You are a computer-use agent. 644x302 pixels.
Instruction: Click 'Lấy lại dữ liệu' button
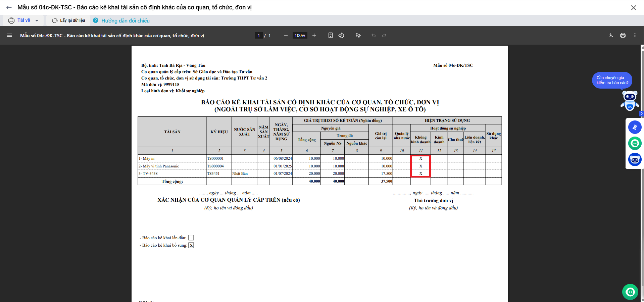pos(68,20)
